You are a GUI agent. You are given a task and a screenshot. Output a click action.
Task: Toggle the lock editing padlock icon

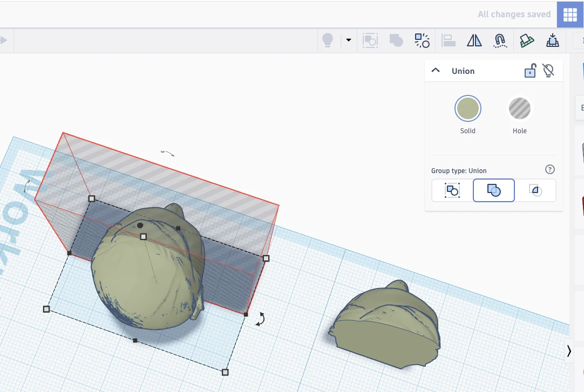click(x=530, y=70)
